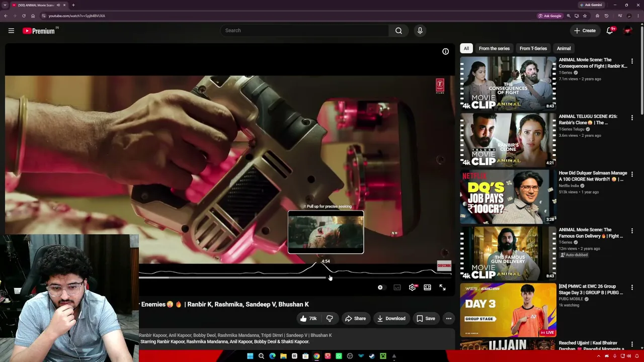Expand the browser tab search dropdown
Image resolution: width=644 pixels, height=362 pixels.
point(5,5)
